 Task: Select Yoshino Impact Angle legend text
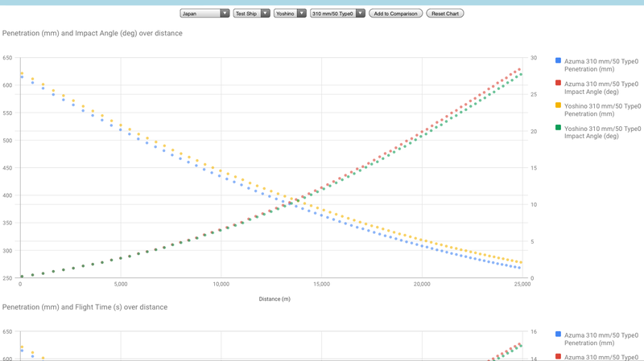[602, 133]
